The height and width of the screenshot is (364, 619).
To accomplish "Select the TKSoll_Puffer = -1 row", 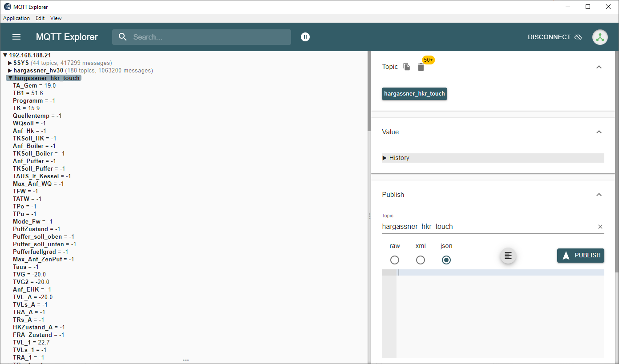I will click(x=39, y=168).
